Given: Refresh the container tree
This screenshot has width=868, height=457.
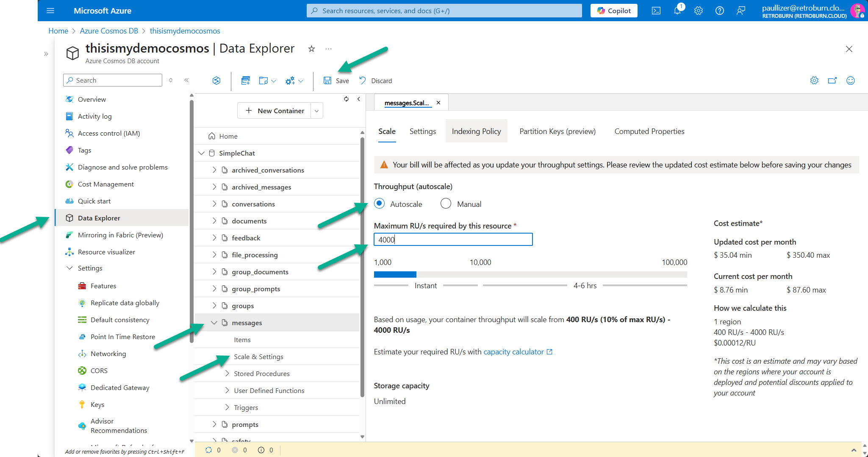Looking at the screenshot, I should 346,99.
